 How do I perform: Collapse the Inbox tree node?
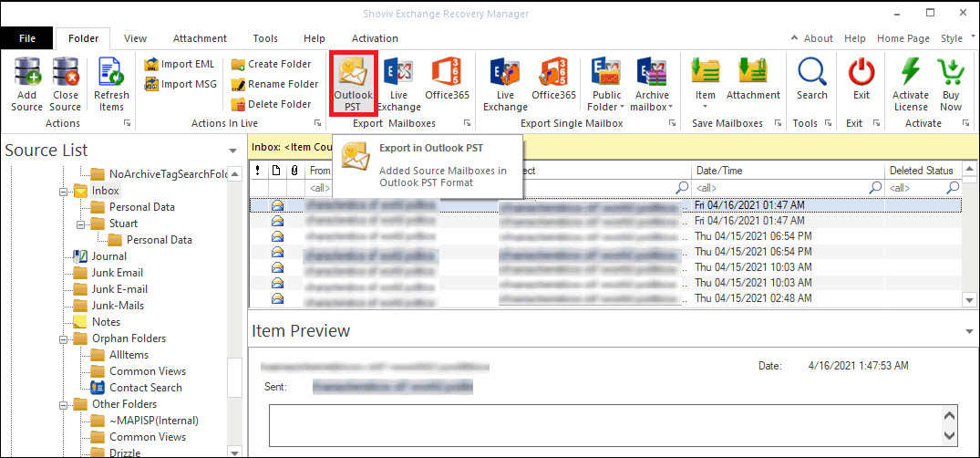click(63, 192)
